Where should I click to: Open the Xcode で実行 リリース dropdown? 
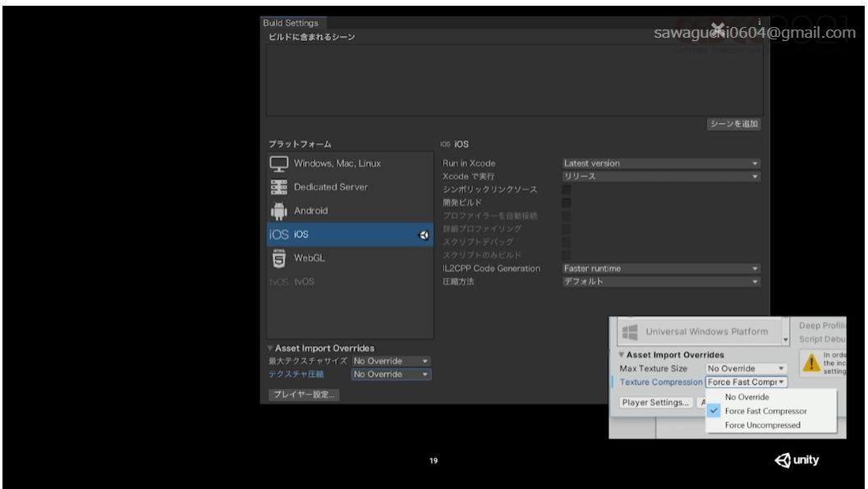click(661, 176)
